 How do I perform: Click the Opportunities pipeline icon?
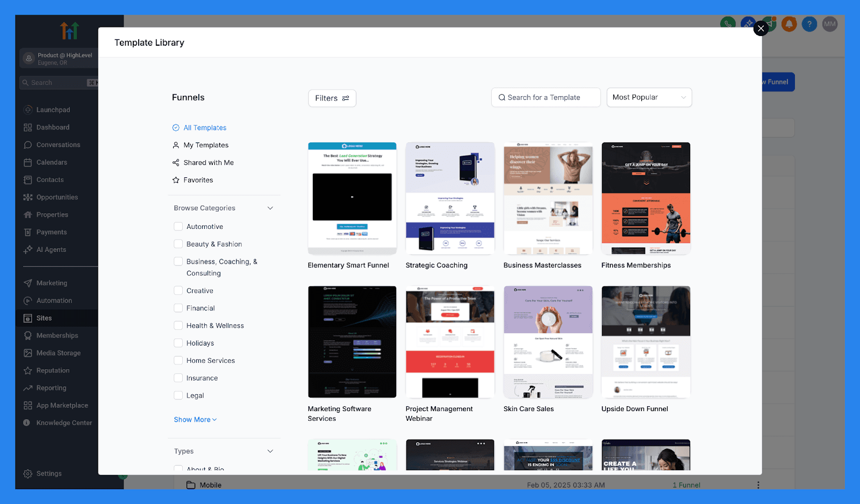click(28, 197)
